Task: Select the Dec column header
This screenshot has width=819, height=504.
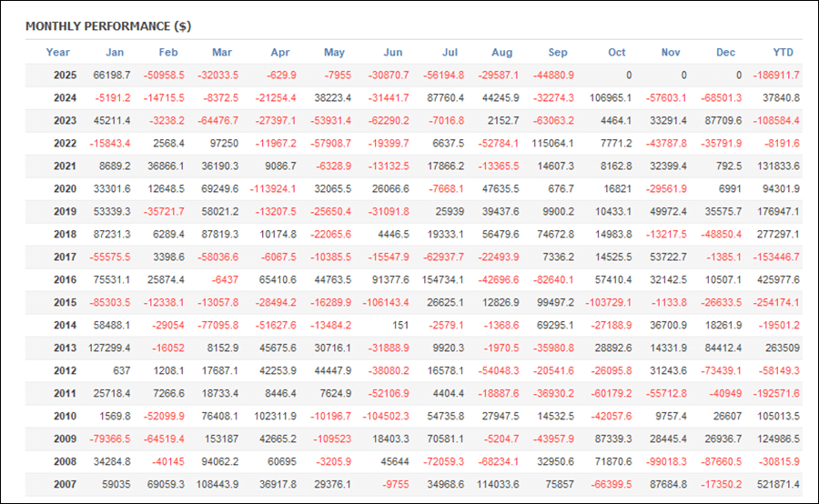Action: click(x=725, y=52)
